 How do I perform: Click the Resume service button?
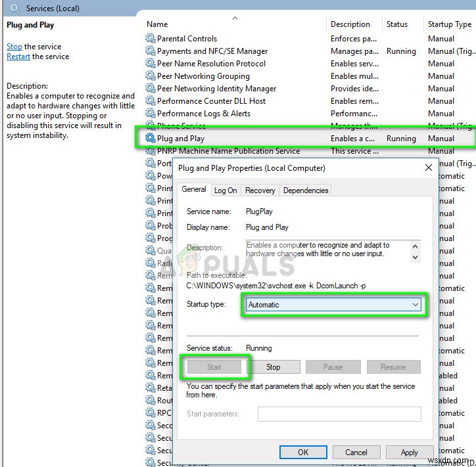[x=393, y=367]
